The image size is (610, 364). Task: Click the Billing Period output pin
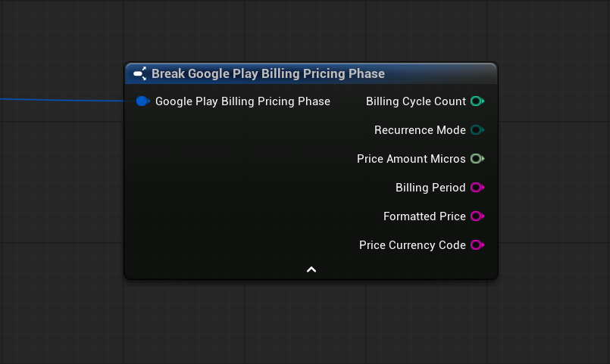click(x=477, y=188)
